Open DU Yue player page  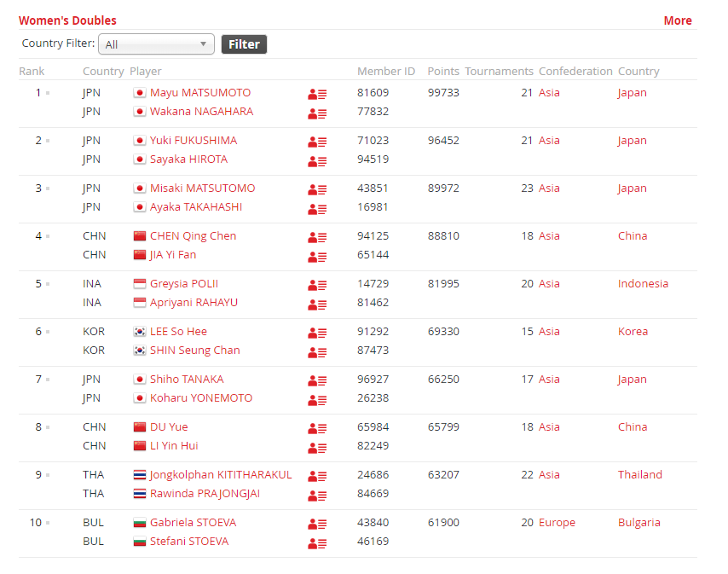(169, 427)
